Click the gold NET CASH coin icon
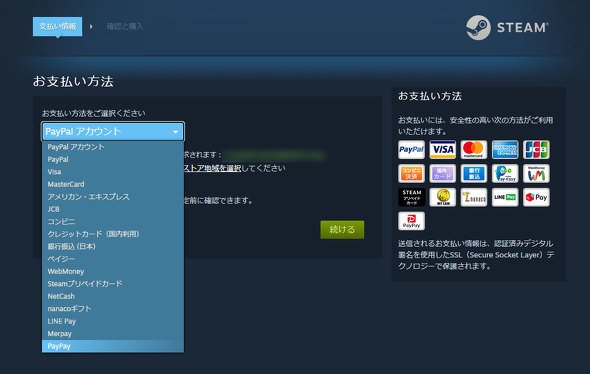This screenshot has height=374, width=590. coord(442,197)
